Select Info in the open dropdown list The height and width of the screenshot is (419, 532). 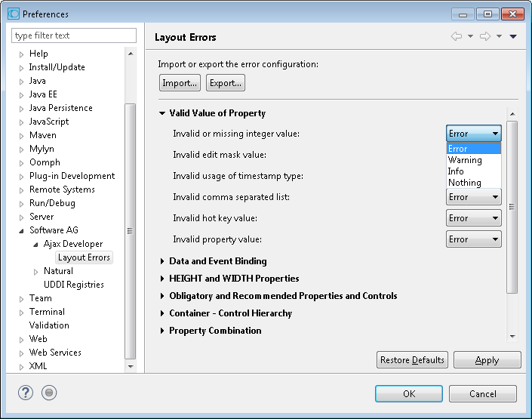point(474,171)
